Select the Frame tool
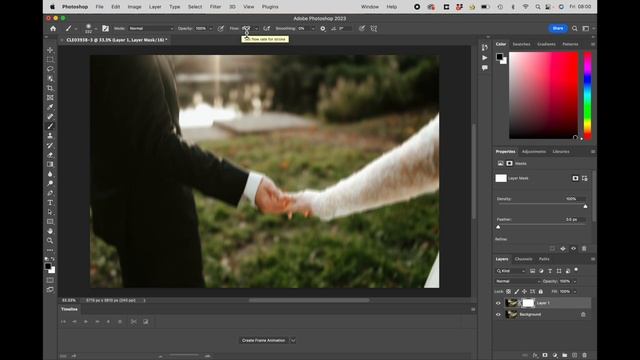This screenshot has height=360, width=640. (50, 98)
